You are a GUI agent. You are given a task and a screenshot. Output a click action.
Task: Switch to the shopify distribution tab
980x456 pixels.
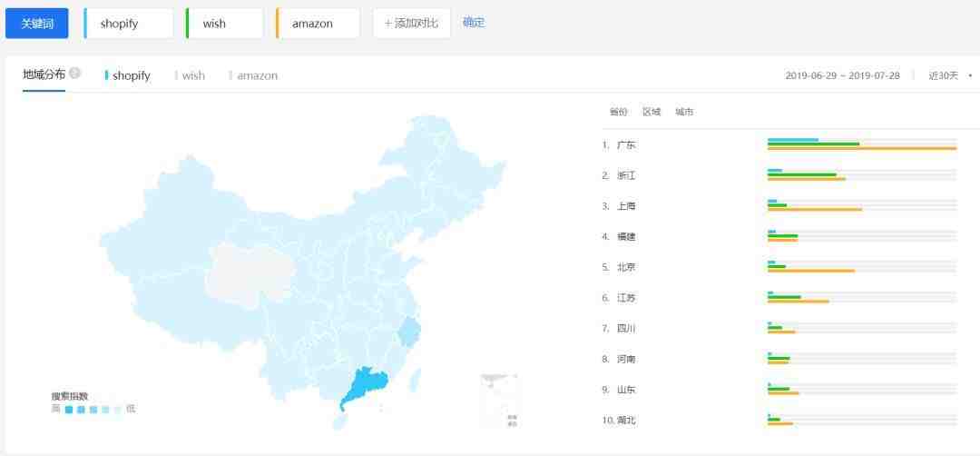coord(128,75)
